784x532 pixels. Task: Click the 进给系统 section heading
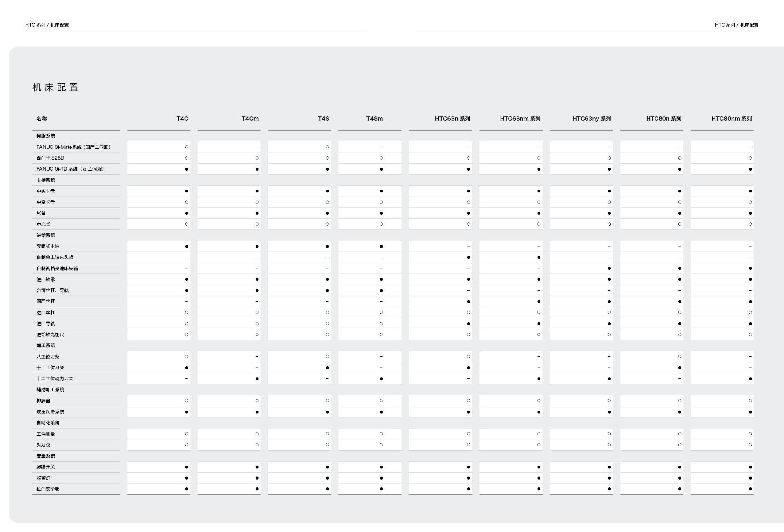pos(46,235)
